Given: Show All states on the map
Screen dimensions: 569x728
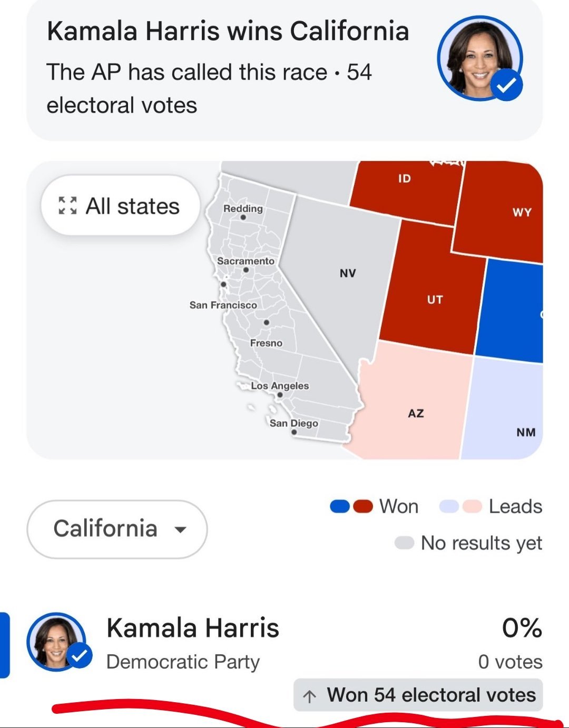Looking at the screenshot, I should pyautogui.click(x=120, y=205).
